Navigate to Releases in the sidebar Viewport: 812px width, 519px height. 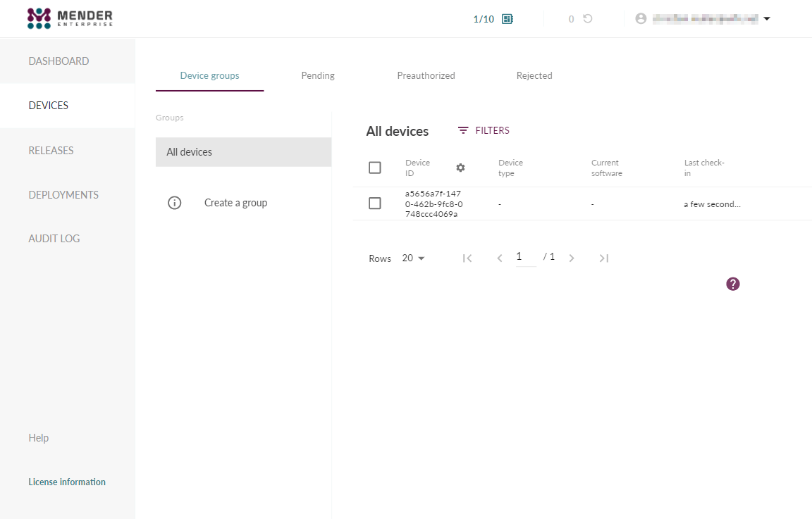(x=51, y=150)
